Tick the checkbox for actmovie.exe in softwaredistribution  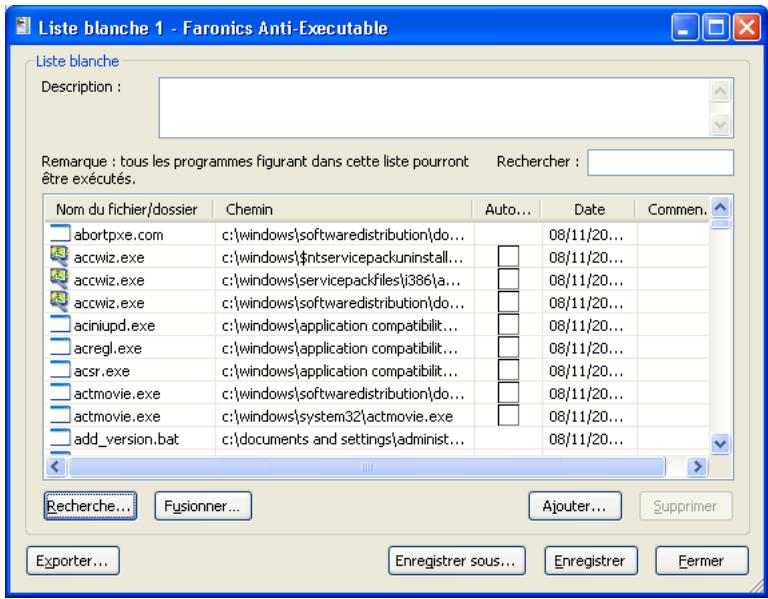coord(508,393)
